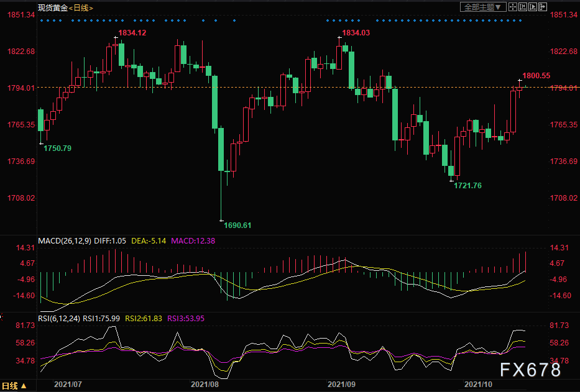Viewport: 580px width, 392px height.
Task: Click the 1834.12 high price label
Action: [132, 32]
